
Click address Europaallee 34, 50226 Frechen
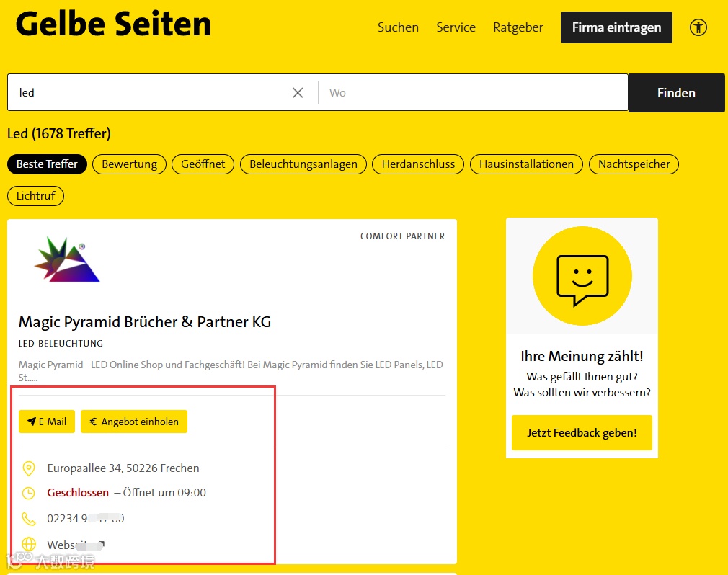[x=123, y=468]
